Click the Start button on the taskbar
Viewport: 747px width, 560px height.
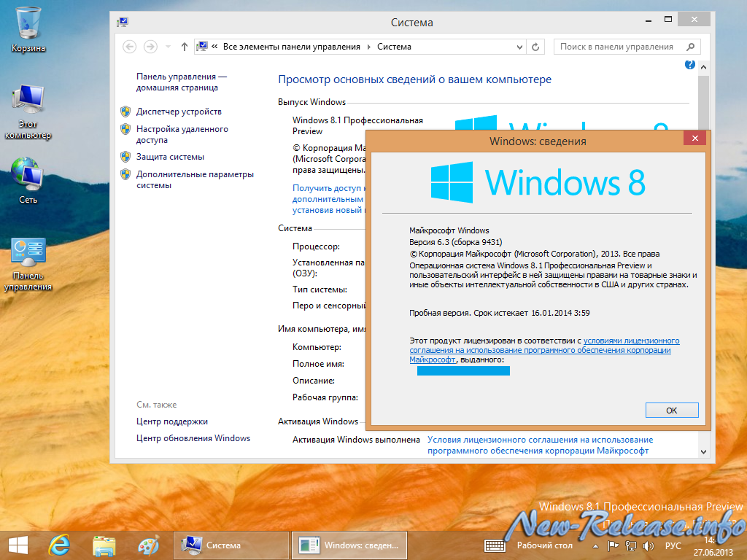(x=18, y=545)
